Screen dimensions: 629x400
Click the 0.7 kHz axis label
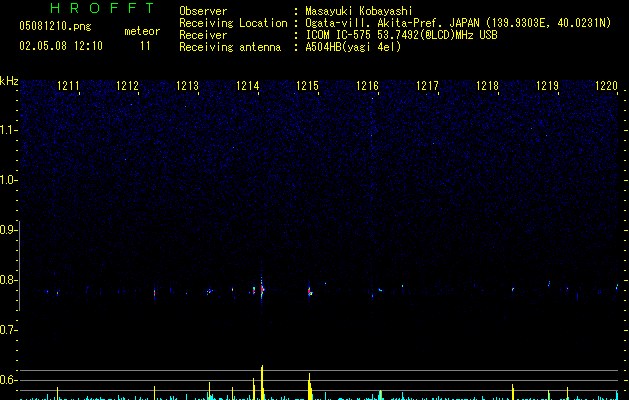pyautogui.click(x=8, y=330)
